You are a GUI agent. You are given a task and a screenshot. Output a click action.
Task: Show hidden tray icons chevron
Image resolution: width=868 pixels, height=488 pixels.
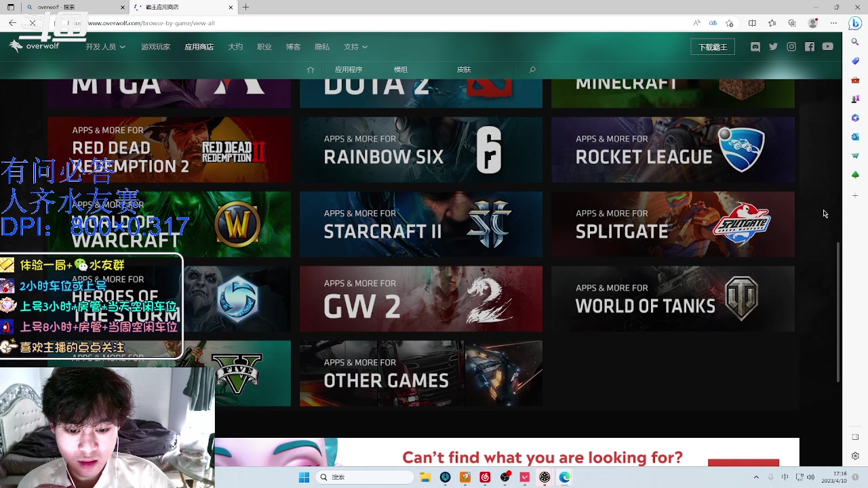(x=756, y=477)
